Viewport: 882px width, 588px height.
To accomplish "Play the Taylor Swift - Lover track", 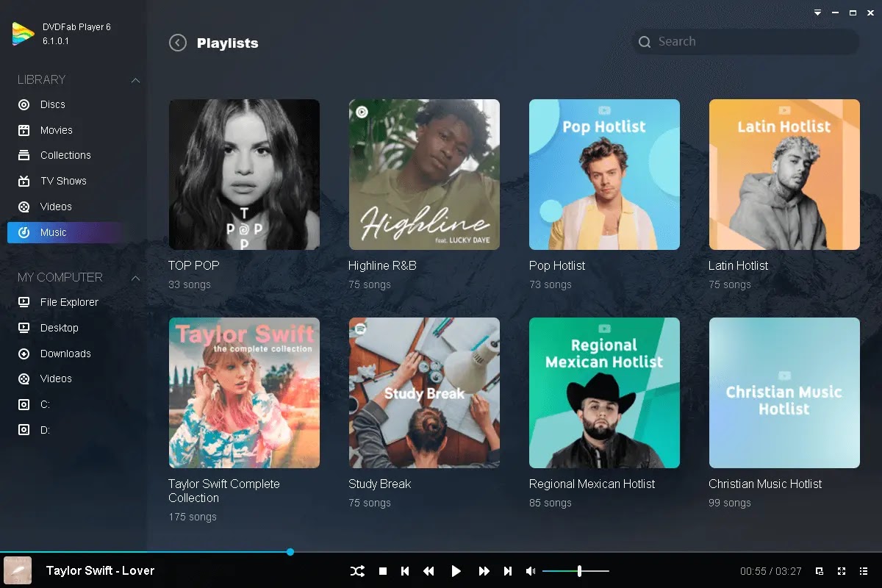I will point(456,571).
